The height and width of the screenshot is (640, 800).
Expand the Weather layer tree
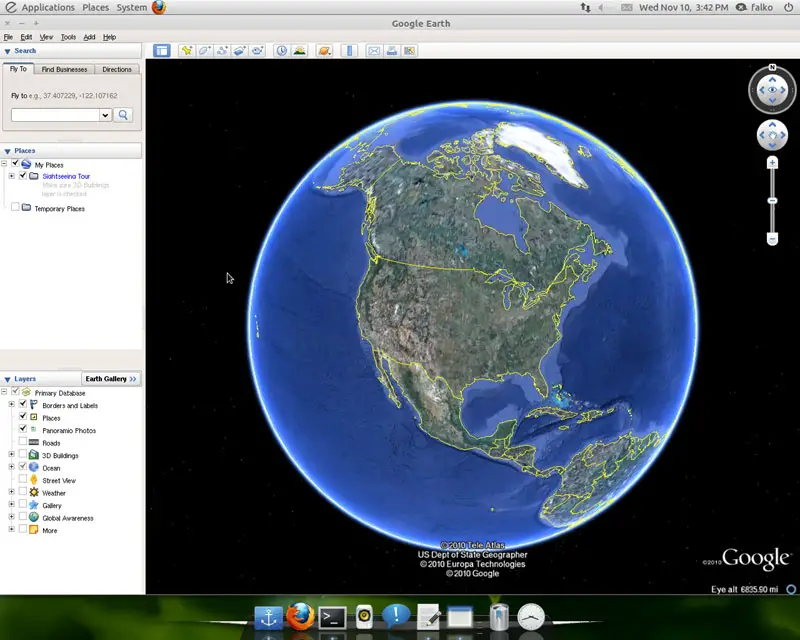[11, 491]
